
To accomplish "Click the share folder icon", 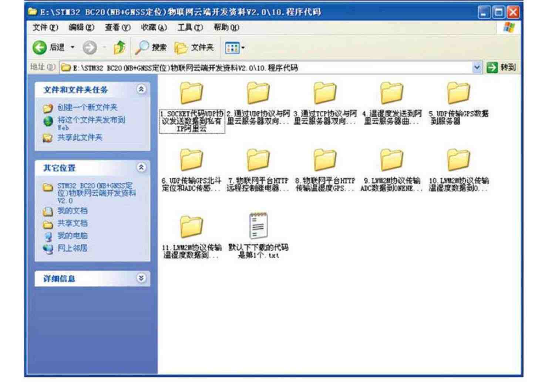I will [x=48, y=138].
